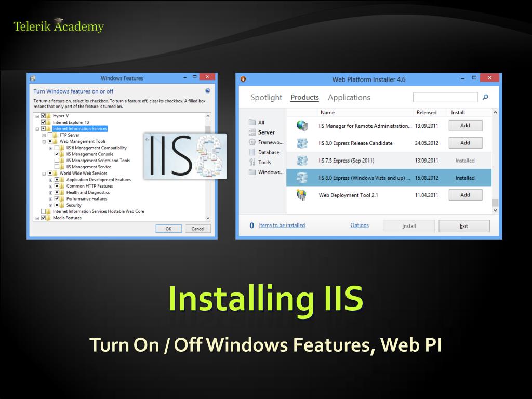The height and width of the screenshot is (399, 532).
Task: Click the Windows Features scrollbar down arrow
Action: point(208,218)
